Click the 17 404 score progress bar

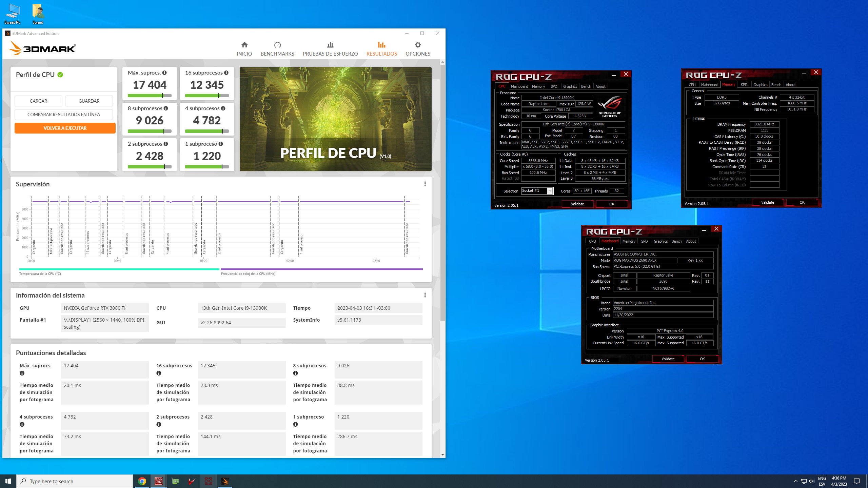pos(150,96)
